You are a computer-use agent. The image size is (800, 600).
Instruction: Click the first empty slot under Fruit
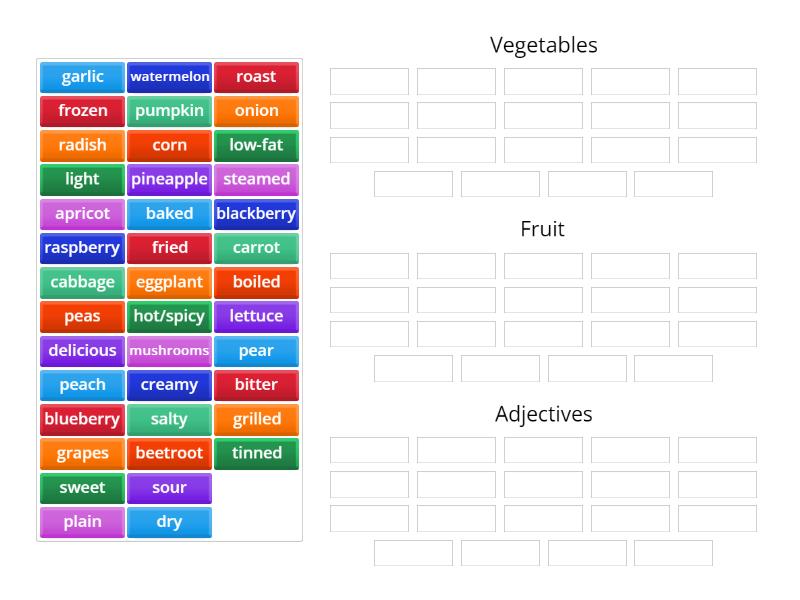(x=368, y=265)
